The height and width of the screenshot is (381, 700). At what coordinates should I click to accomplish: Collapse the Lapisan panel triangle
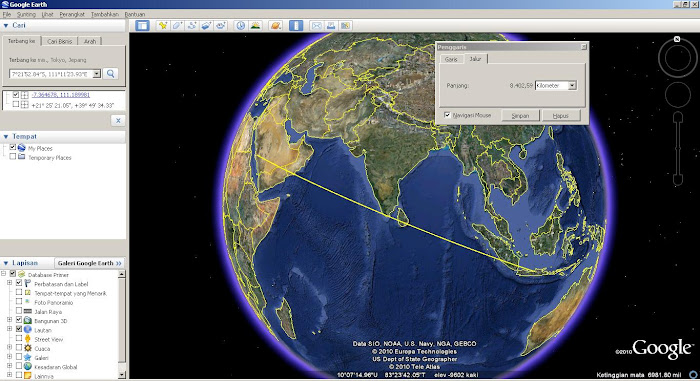point(6,263)
